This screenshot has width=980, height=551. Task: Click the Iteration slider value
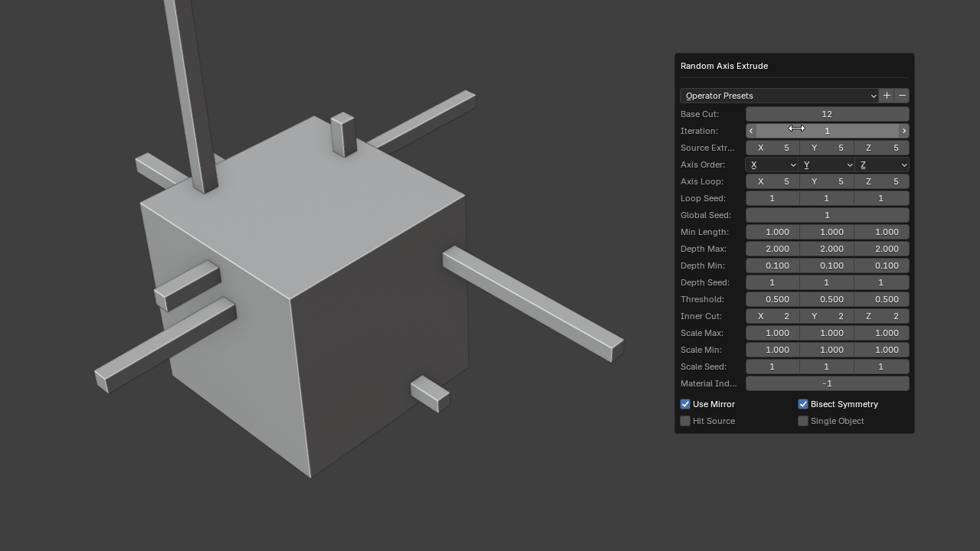827,131
